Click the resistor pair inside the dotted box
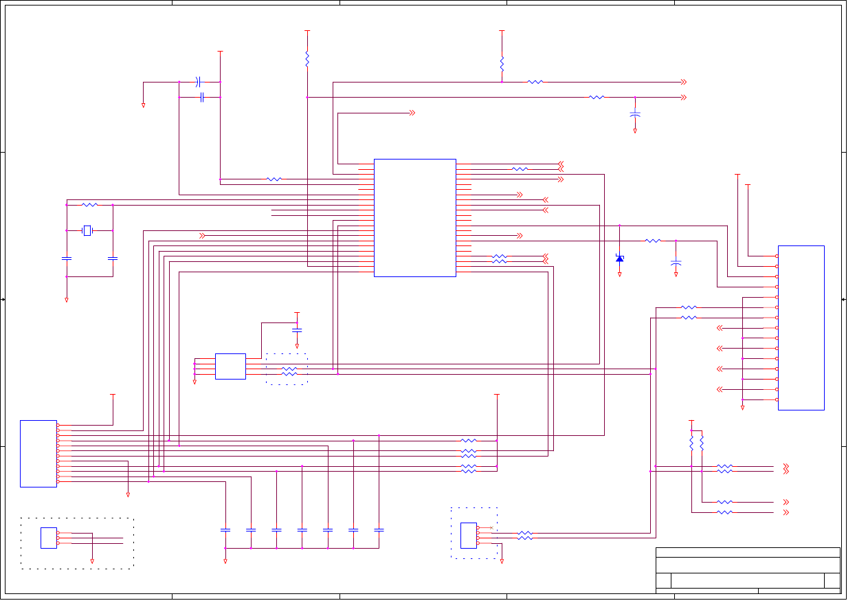 click(289, 371)
